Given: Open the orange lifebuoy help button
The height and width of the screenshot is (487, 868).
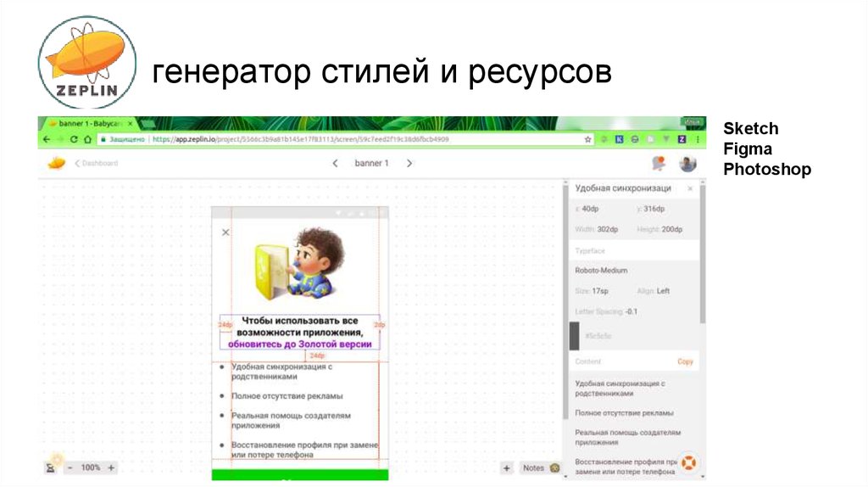Looking at the screenshot, I should (x=688, y=462).
